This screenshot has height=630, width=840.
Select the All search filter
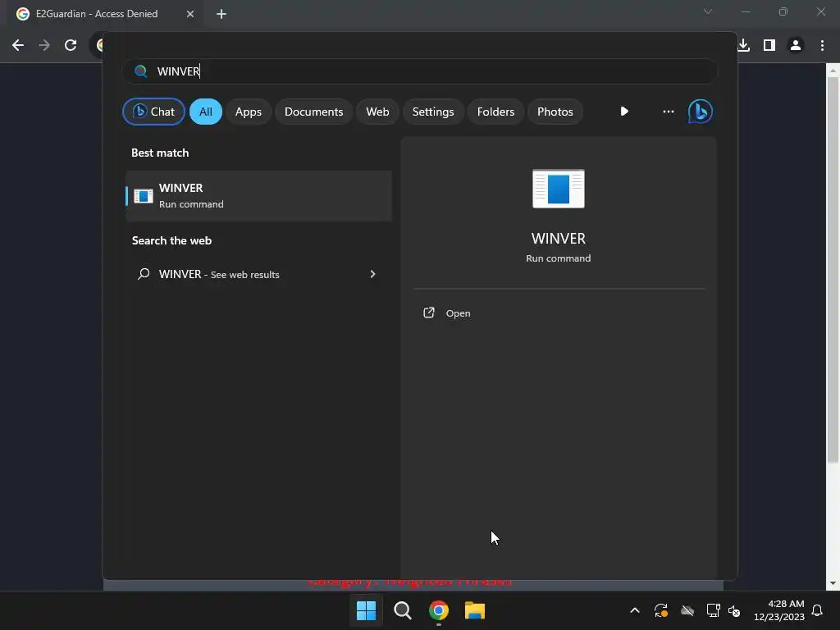(206, 112)
